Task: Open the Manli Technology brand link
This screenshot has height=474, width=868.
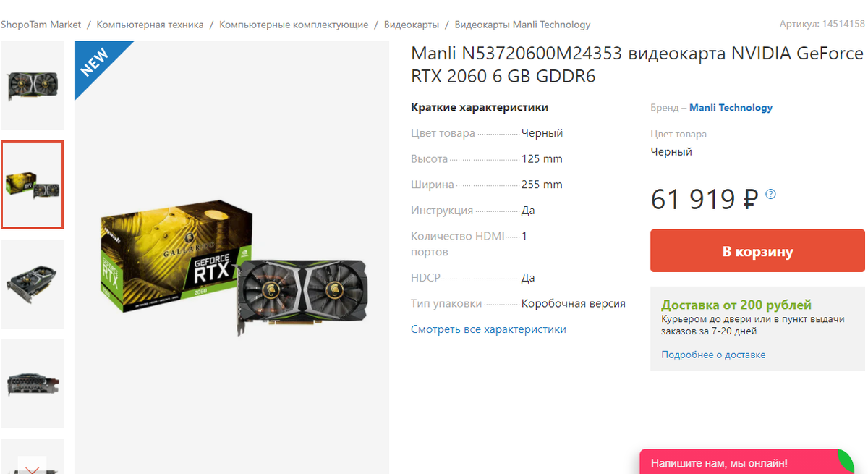Action: [x=731, y=108]
